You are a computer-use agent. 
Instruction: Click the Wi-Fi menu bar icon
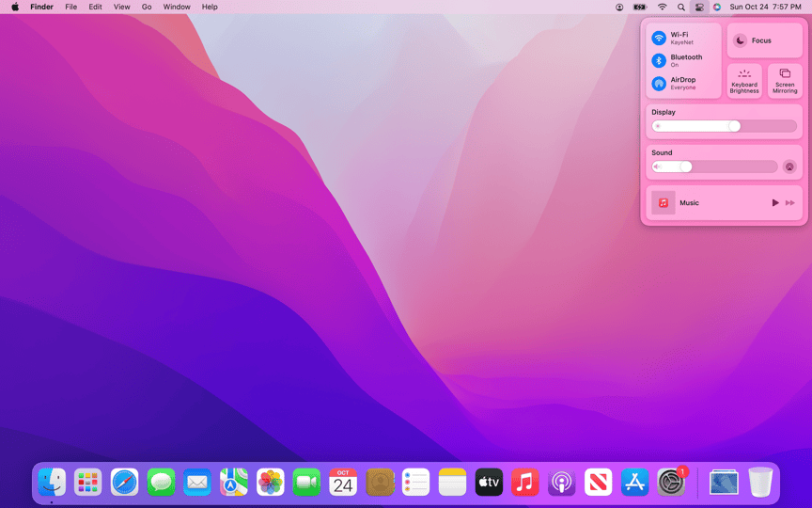tap(662, 7)
